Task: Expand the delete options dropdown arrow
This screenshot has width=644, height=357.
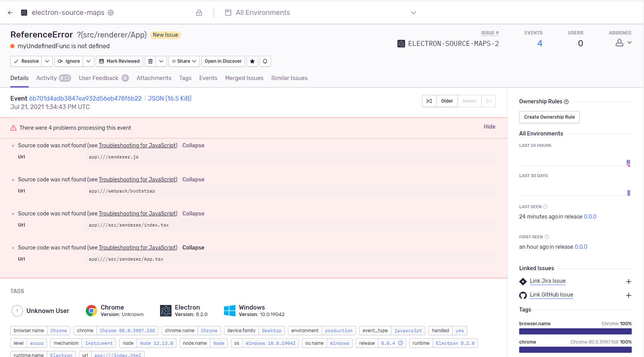Action: point(161,61)
